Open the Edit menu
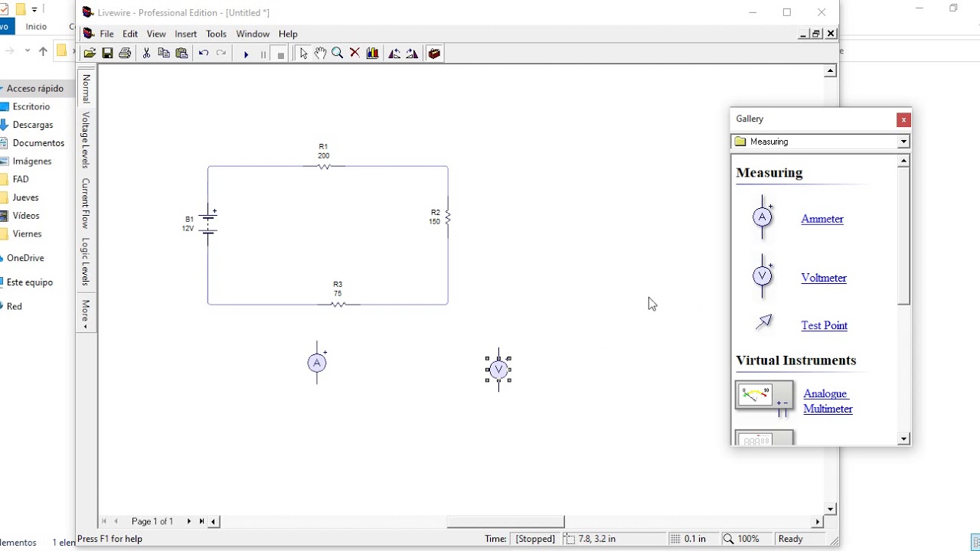The height and width of the screenshot is (551, 980). [130, 34]
